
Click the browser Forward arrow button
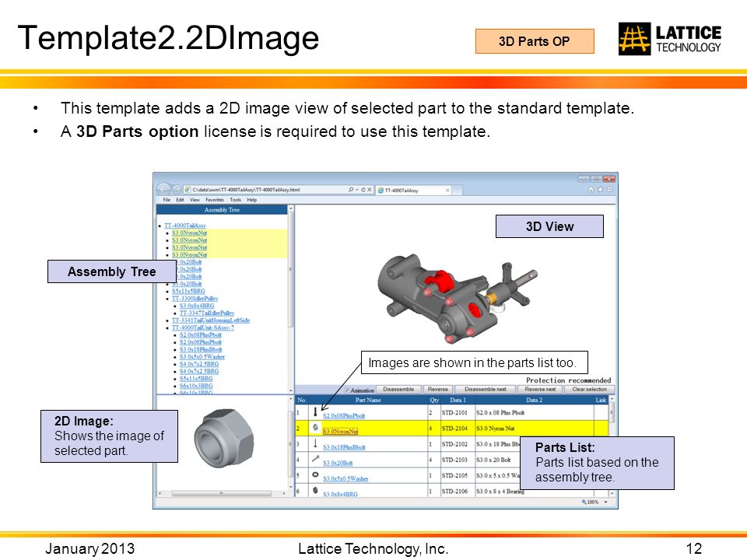177,189
